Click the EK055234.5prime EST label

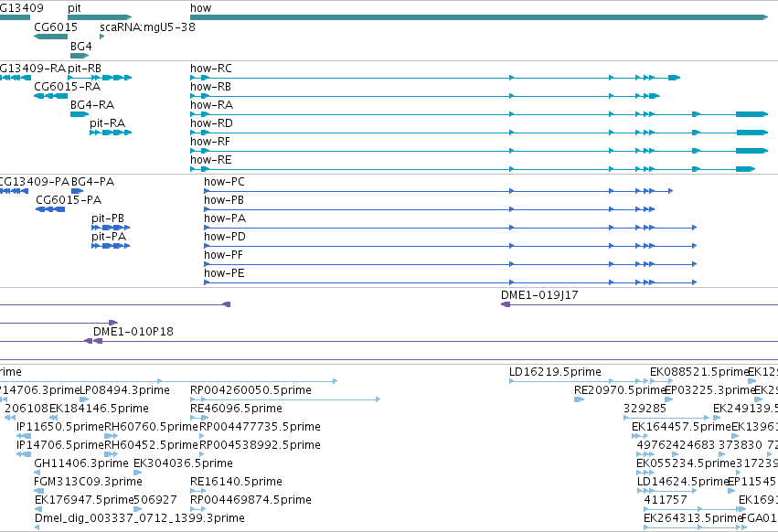[686, 463]
